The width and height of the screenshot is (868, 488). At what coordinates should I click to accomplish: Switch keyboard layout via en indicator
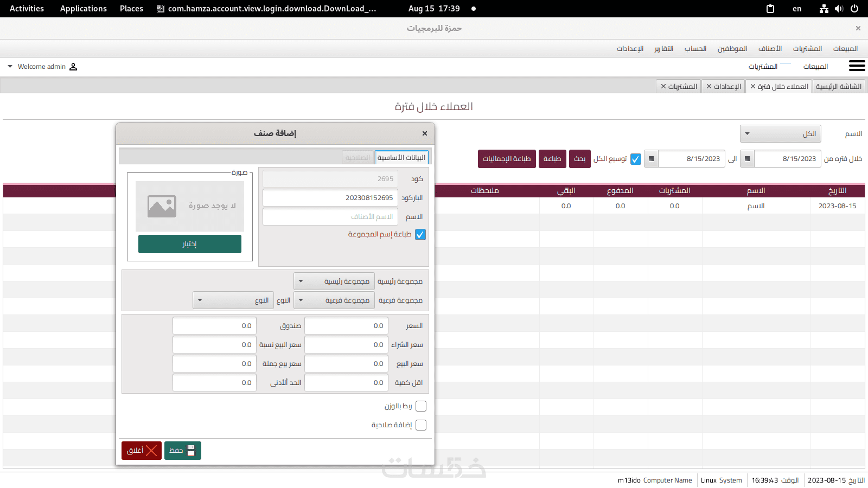coord(797,9)
